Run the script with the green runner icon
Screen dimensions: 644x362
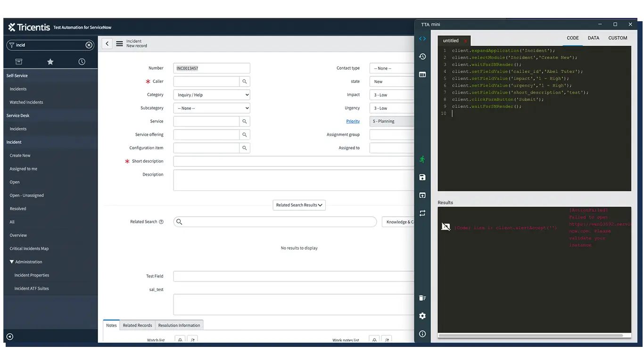(422, 159)
